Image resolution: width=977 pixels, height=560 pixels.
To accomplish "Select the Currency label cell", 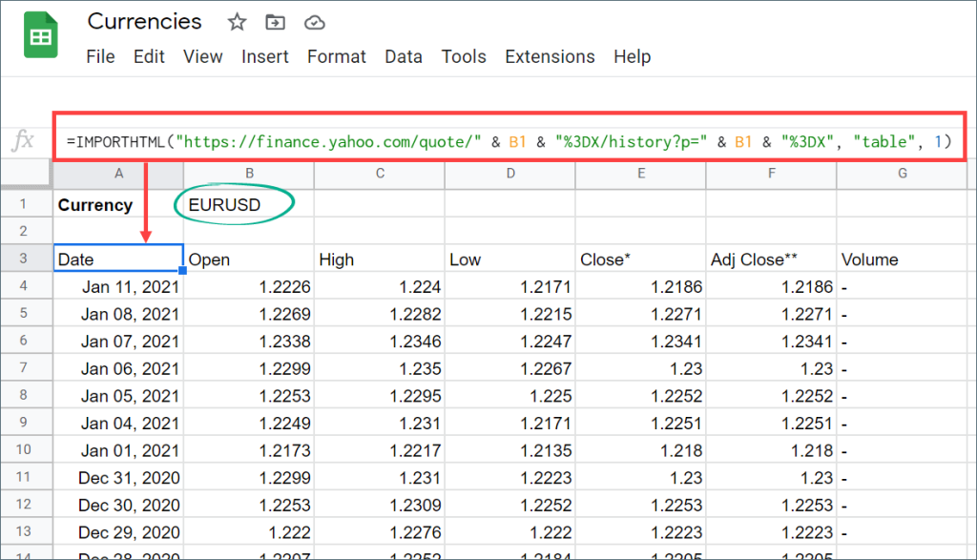I will point(118,204).
